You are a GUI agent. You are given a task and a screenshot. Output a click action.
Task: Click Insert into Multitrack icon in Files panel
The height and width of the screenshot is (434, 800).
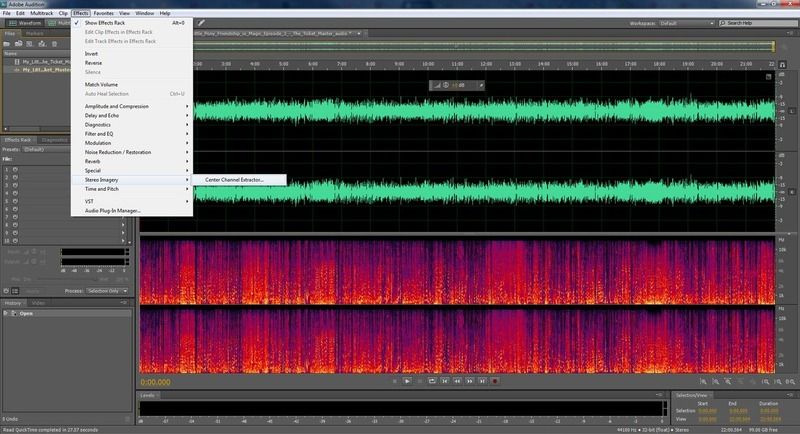point(42,44)
